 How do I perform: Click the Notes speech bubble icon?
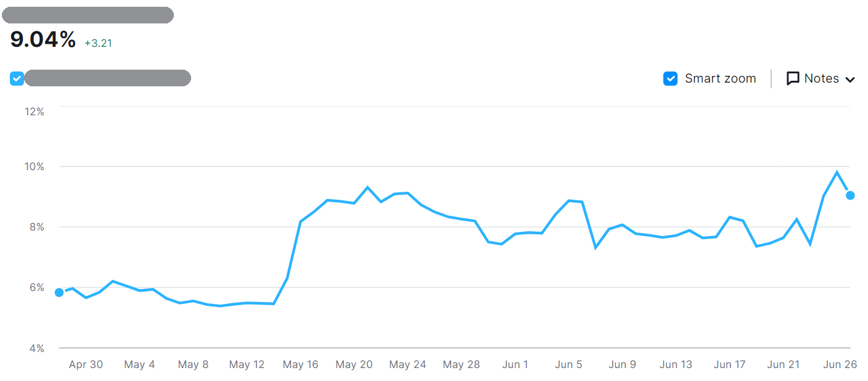click(x=793, y=79)
